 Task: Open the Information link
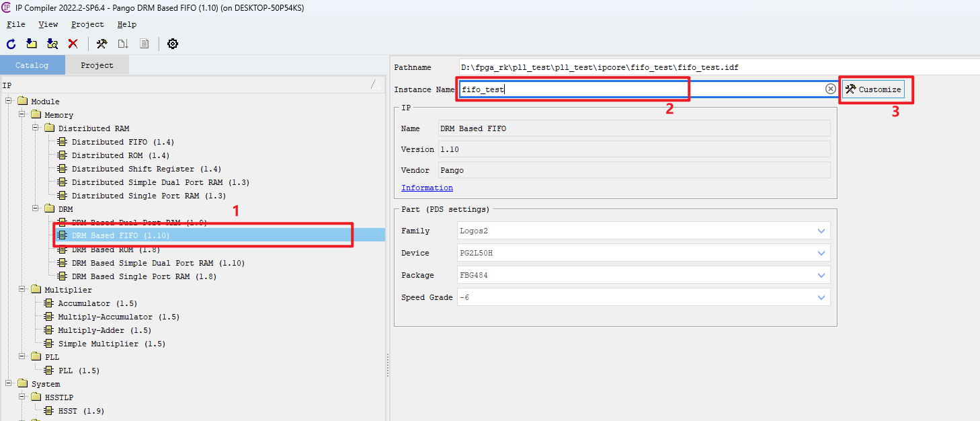[x=427, y=187]
